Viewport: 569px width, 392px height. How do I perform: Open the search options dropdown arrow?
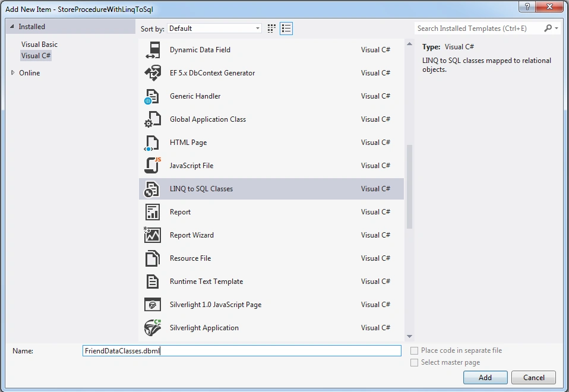click(x=557, y=28)
